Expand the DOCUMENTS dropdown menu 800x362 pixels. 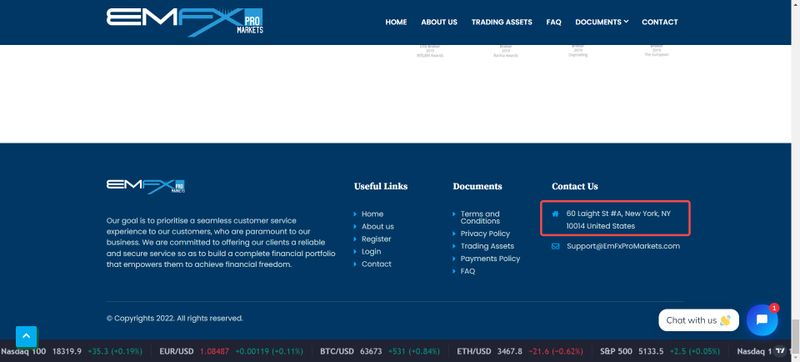[x=602, y=22]
